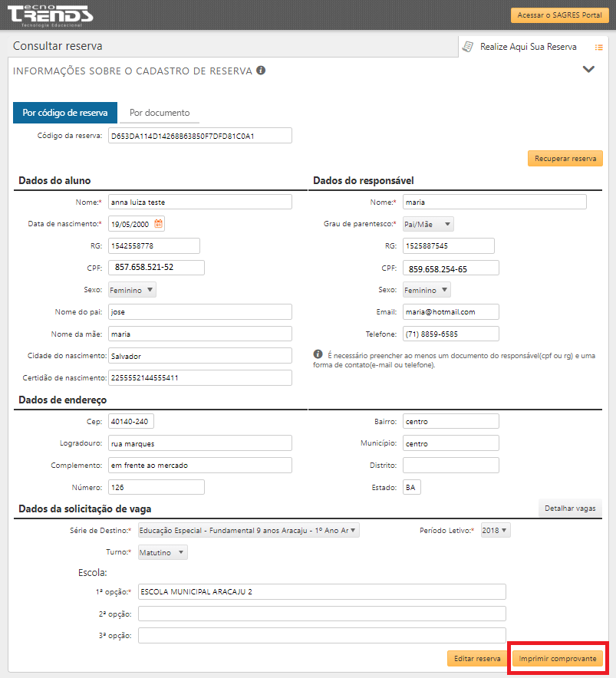Viewport: 616px width, 678px height.
Task: Click the Recuperar reserva button
Action: 565,158
